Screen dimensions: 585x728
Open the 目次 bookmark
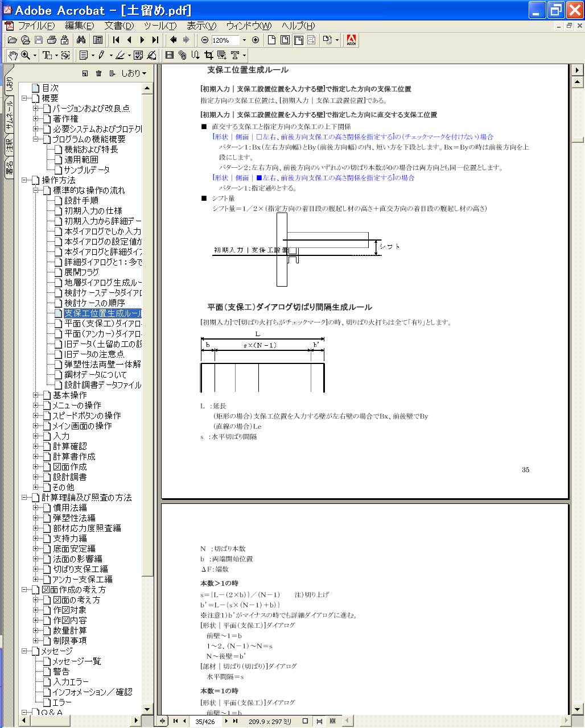point(50,88)
